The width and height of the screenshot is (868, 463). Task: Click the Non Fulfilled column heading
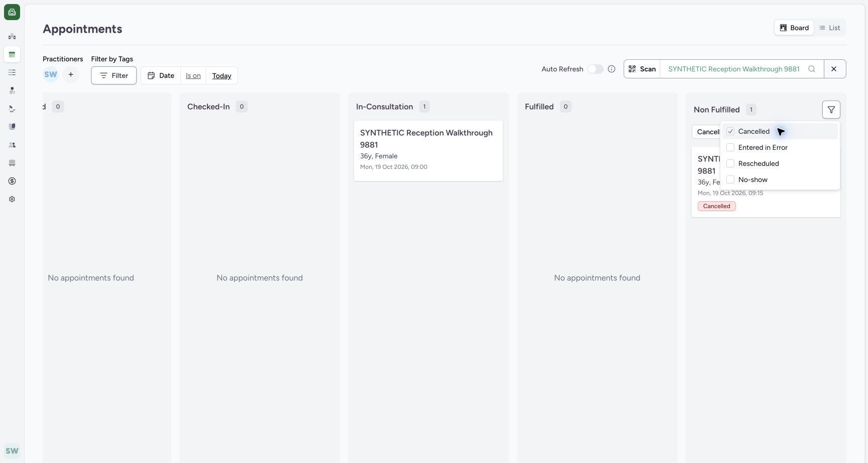(717, 110)
